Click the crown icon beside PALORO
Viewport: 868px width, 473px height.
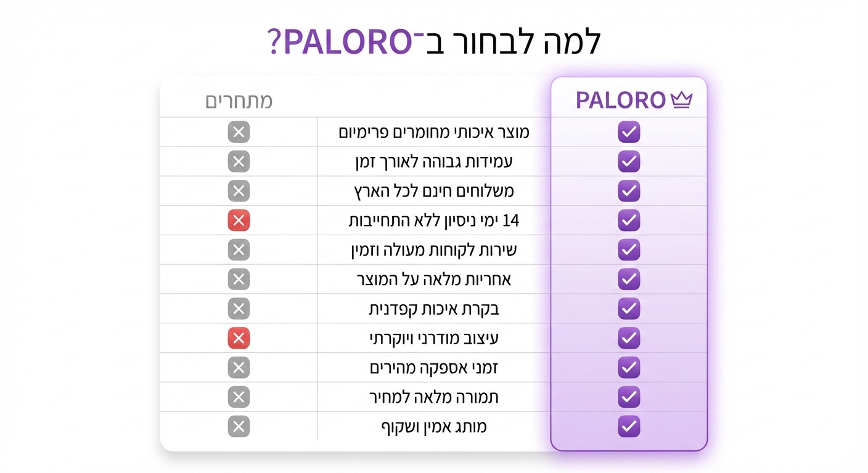click(681, 100)
